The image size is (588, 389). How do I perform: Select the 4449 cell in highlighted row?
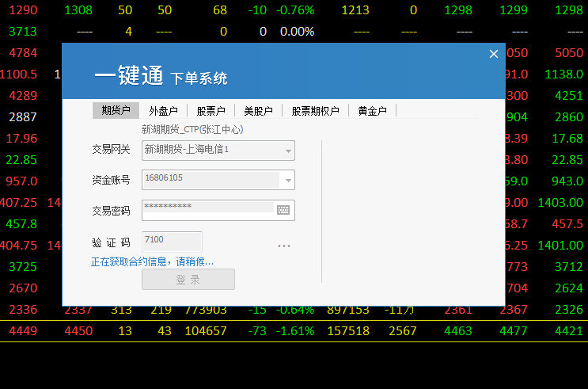point(23,331)
